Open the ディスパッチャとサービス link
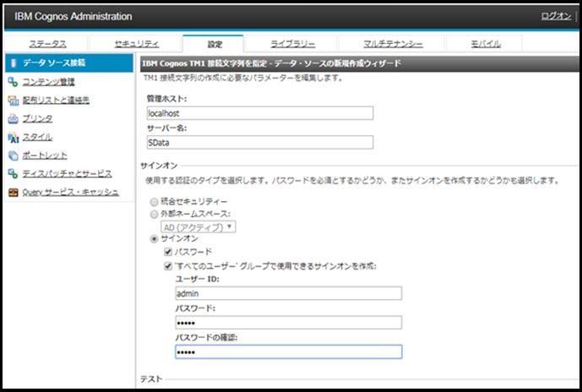 [68, 173]
